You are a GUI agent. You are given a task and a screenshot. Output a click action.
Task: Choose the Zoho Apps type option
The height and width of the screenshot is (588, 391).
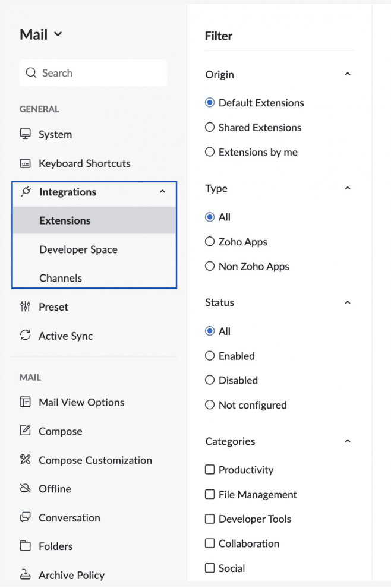click(x=210, y=242)
